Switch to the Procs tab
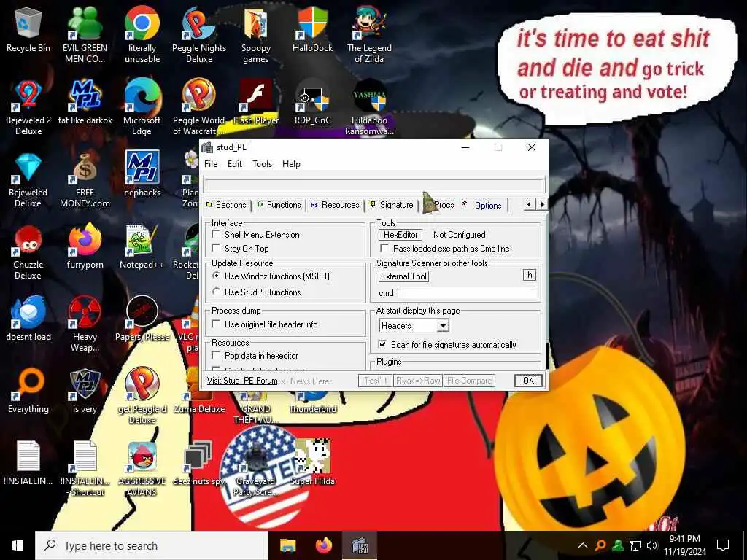Screen dimensions: 747x560 click(x=440, y=205)
